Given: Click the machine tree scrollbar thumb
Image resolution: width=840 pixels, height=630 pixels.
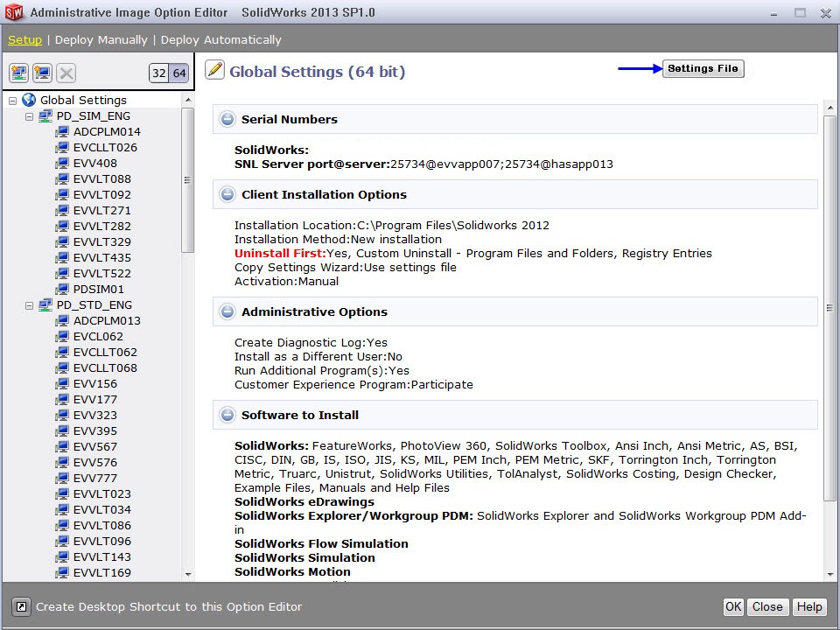Looking at the screenshot, I should (x=187, y=180).
